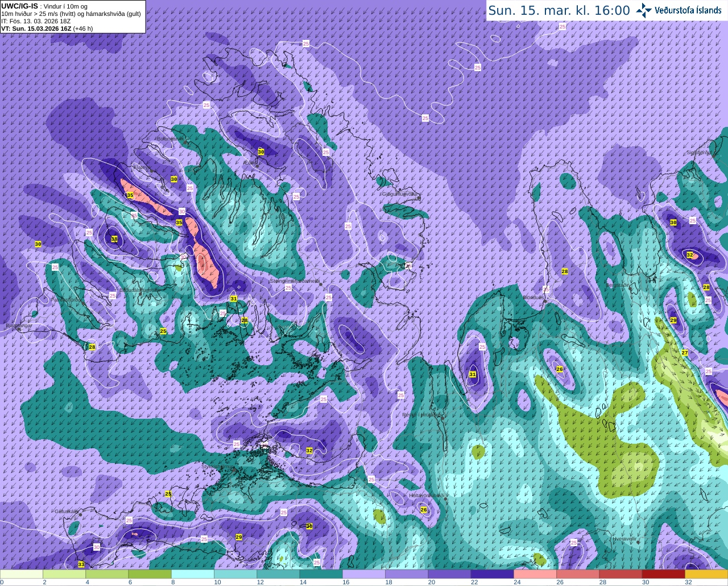Click the yellow 32 gust marker nearest Stykkishólmur
728x586 pixels.
coord(309,451)
